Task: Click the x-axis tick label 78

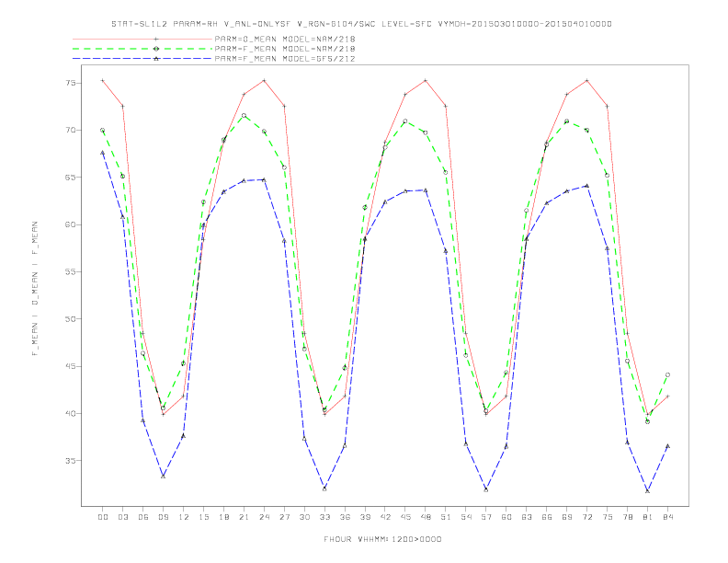Action: point(628,517)
